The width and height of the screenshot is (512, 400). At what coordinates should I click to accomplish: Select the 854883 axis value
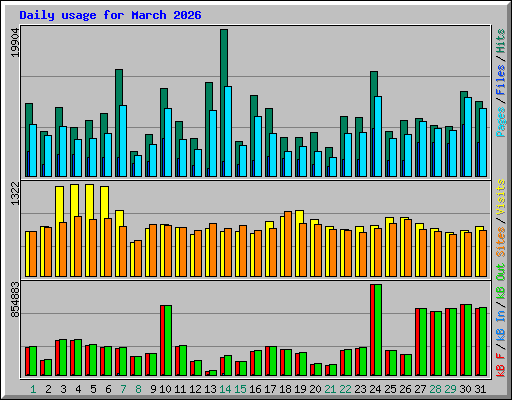point(15,299)
